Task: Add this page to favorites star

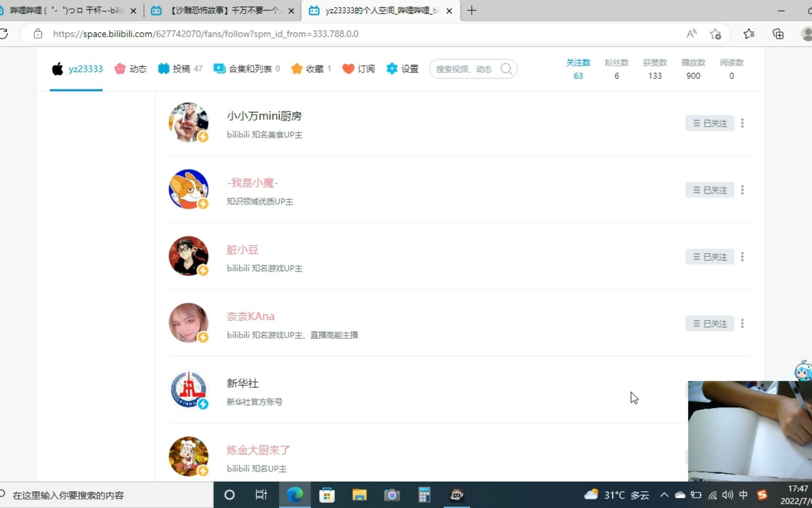Action: pyautogui.click(x=716, y=34)
